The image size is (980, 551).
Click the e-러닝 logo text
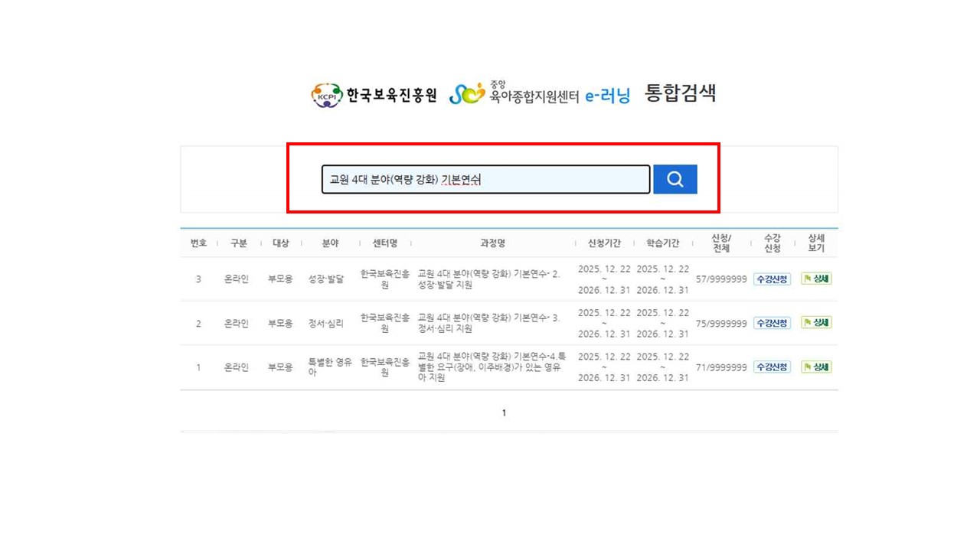tap(607, 96)
